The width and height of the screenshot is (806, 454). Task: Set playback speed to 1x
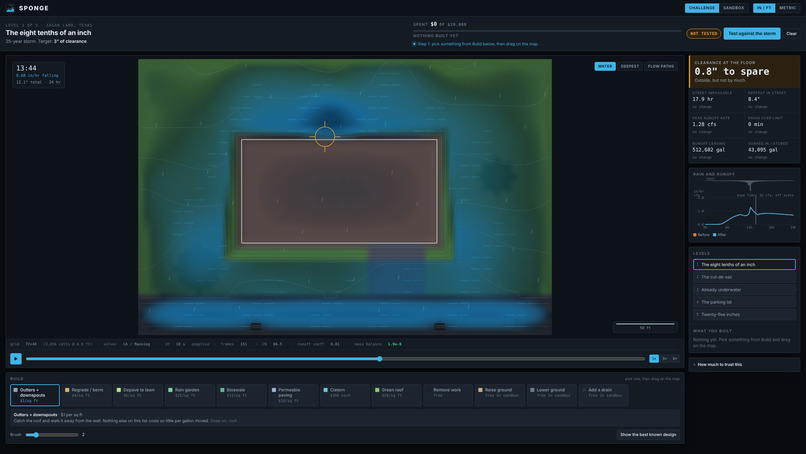click(x=654, y=359)
